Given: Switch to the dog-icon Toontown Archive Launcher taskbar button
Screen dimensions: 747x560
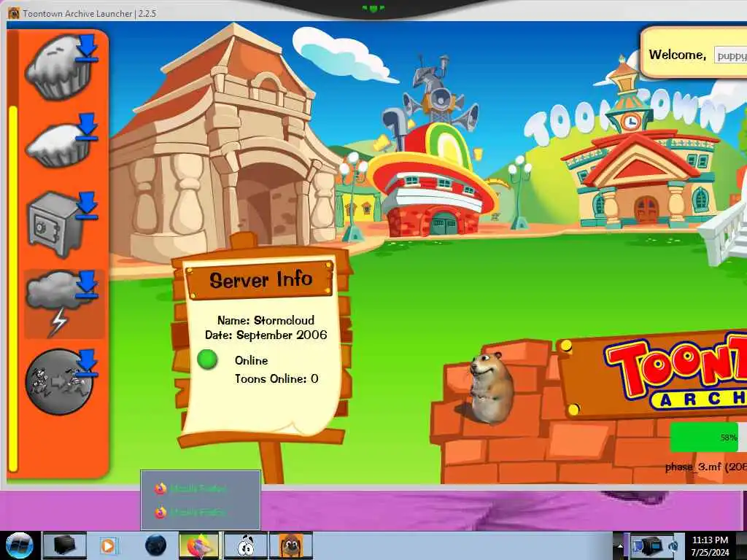Looking at the screenshot, I should (291, 545).
